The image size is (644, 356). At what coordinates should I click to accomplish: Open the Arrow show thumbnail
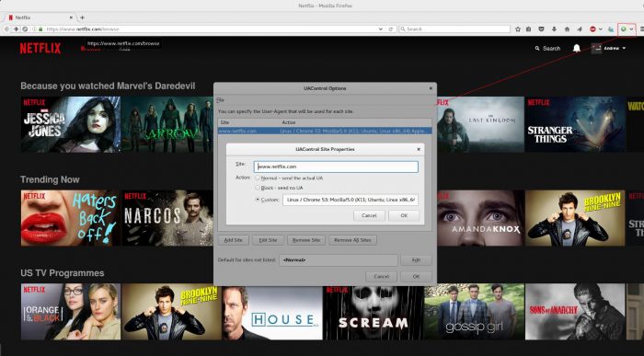pyautogui.click(x=167, y=124)
